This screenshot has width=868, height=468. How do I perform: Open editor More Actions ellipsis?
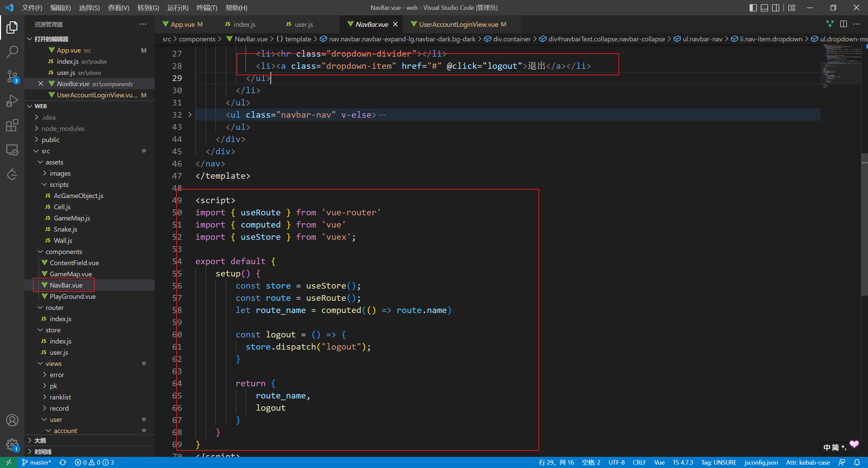[856, 24]
